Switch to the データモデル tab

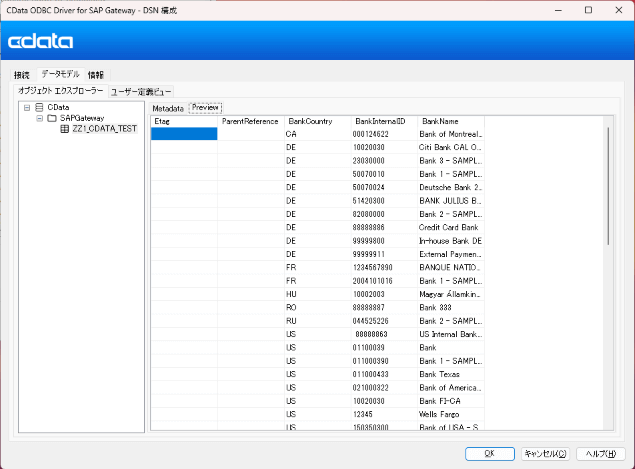click(60, 74)
